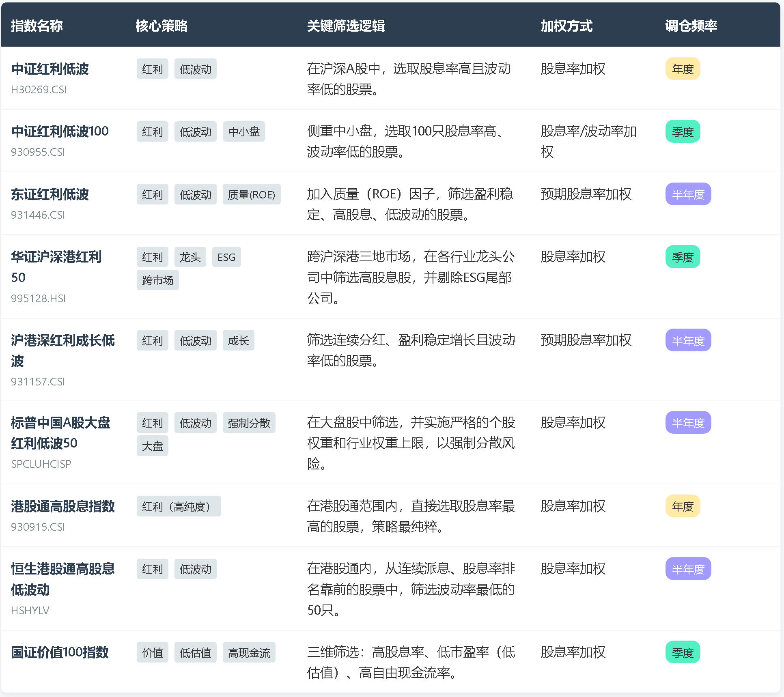
Task: Select index code HSHYLV
Action: [x=30, y=611]
